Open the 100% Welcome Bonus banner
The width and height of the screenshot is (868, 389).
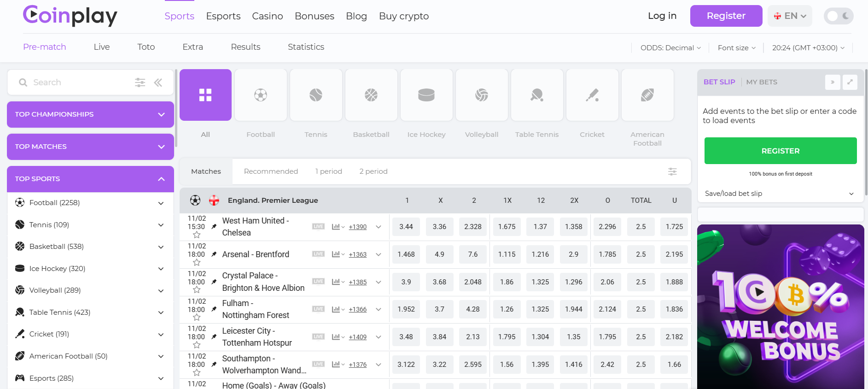pyautogui.click(x=781, y=306)
